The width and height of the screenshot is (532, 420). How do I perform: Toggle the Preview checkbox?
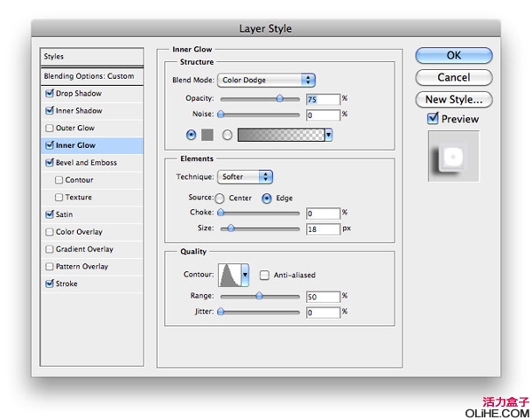tap(433, 119)
